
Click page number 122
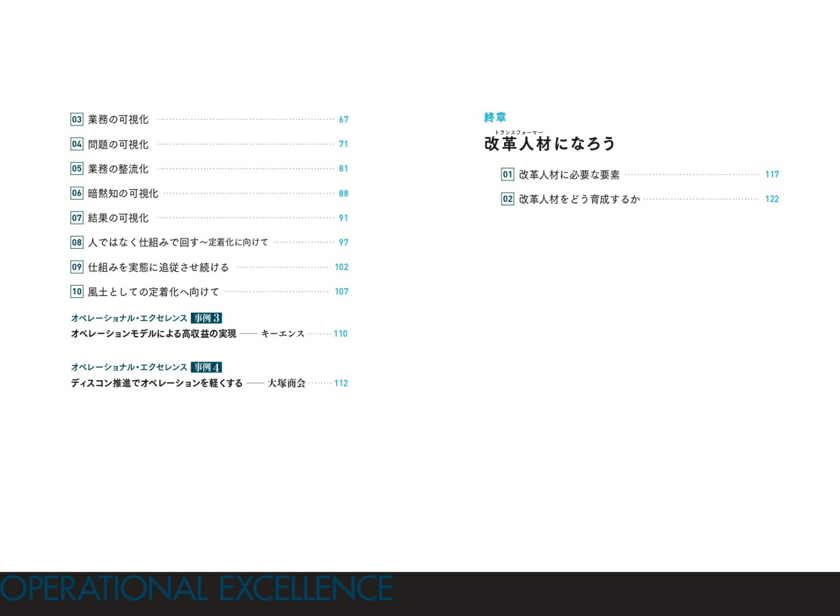tap(772, 199)
